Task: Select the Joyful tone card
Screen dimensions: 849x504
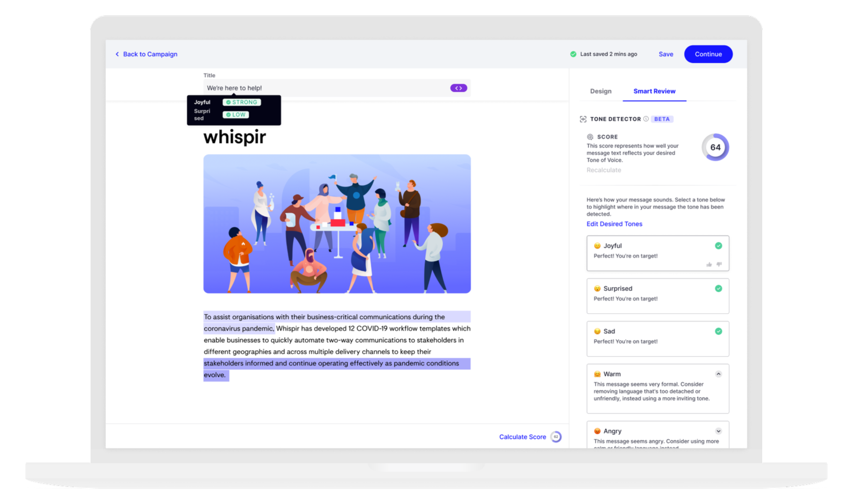Action: tap(658, 253)
